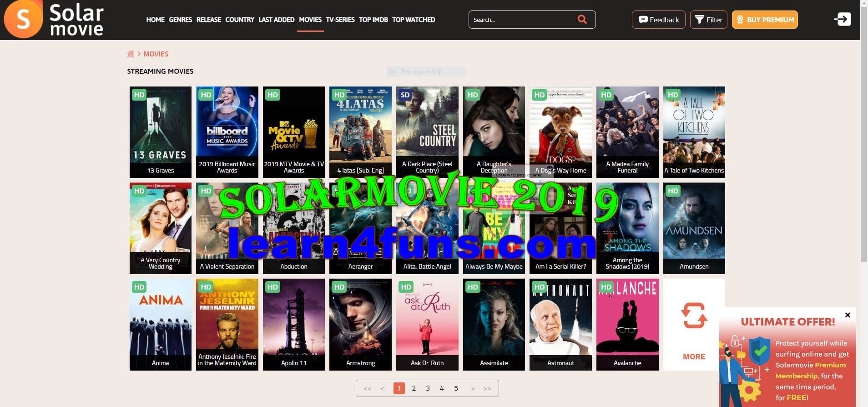Click the Abduction title label
This screenshot has height=407, width=868.
pyautogui.click(x=294, y=266)
